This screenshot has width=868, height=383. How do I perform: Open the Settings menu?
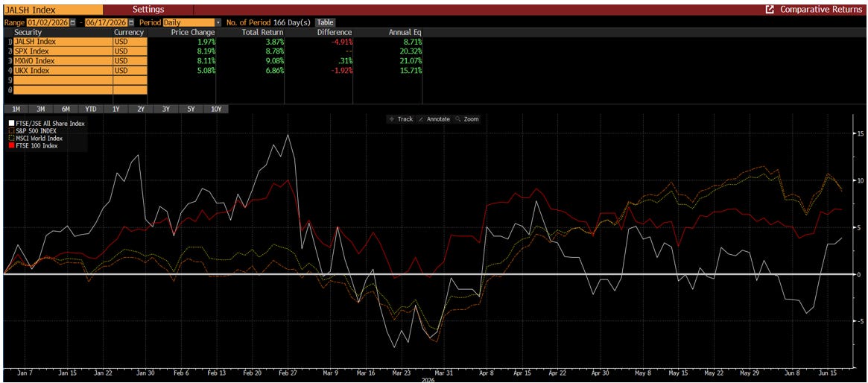[x=148, y=10]
